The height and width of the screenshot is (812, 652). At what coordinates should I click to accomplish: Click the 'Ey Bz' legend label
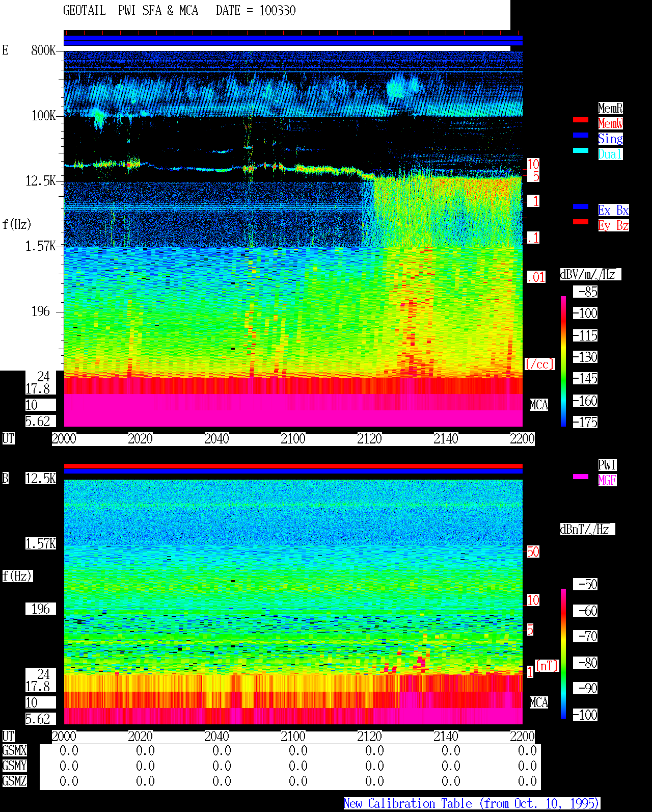click(613, 225)
